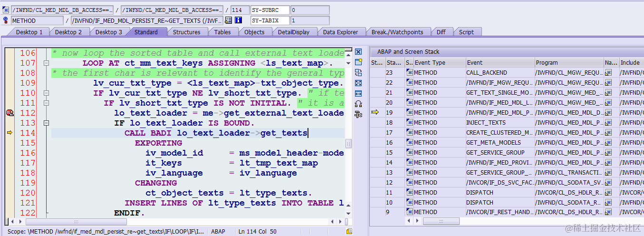Select the INJECT_TEXTS event cell
This screenshot has height=236, width=644.
(x=500, y=123)
